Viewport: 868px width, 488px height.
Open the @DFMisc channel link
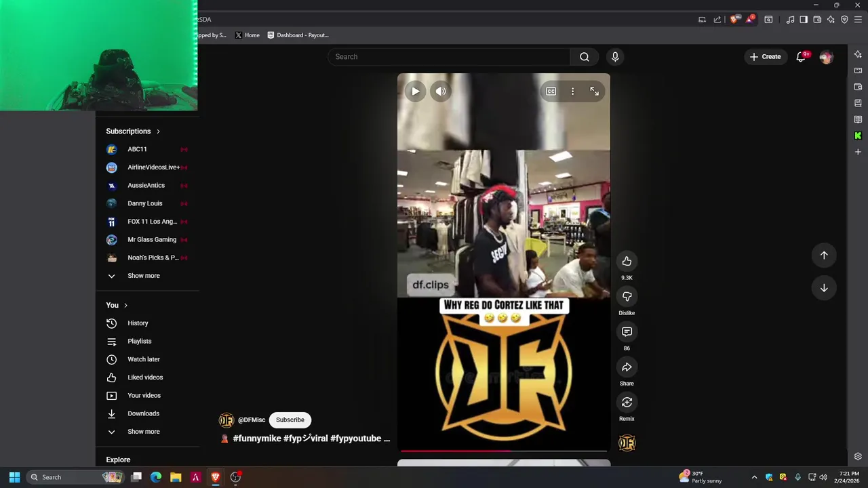coord(252,420)
